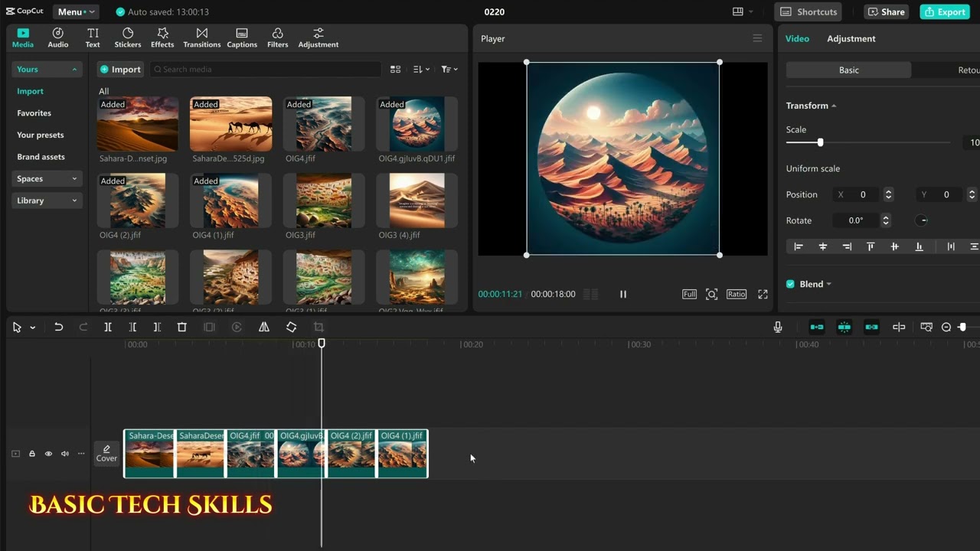This screenshot has height=551, width=980.
Task: Delete left of the playhead
Action: point(132,327)
